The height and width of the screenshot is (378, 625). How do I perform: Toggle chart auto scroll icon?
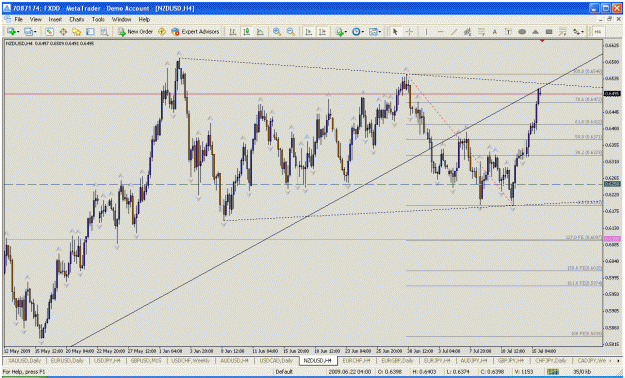pos(308,32)
